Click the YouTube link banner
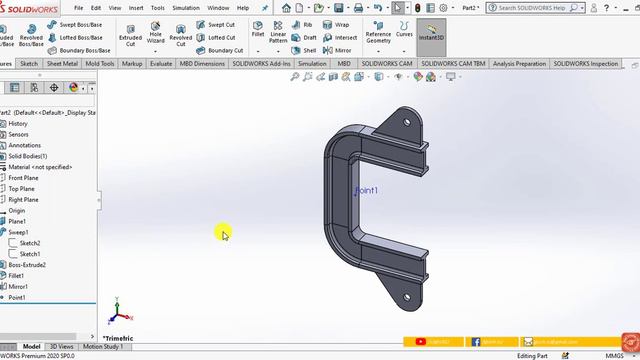The image size is (640, 360). pos(433,342)
